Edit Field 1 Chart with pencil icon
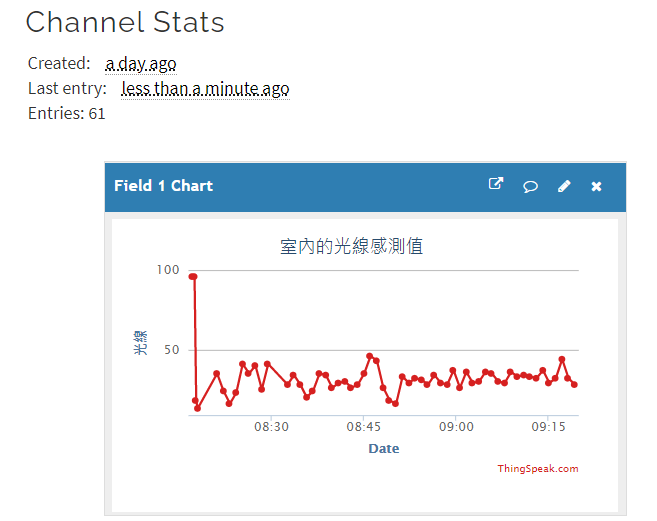This screenshot has width=657, height=521. point(564,186)
